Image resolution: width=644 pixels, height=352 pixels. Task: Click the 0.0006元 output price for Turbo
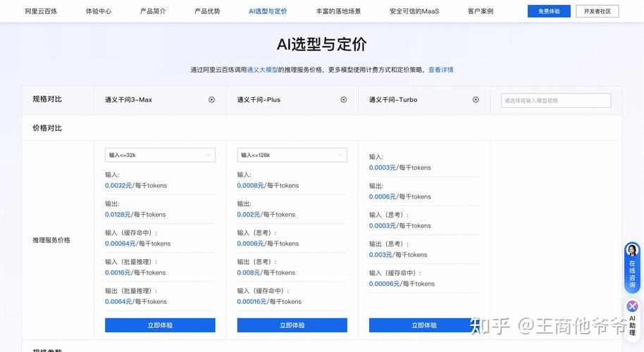pos(383,197)
